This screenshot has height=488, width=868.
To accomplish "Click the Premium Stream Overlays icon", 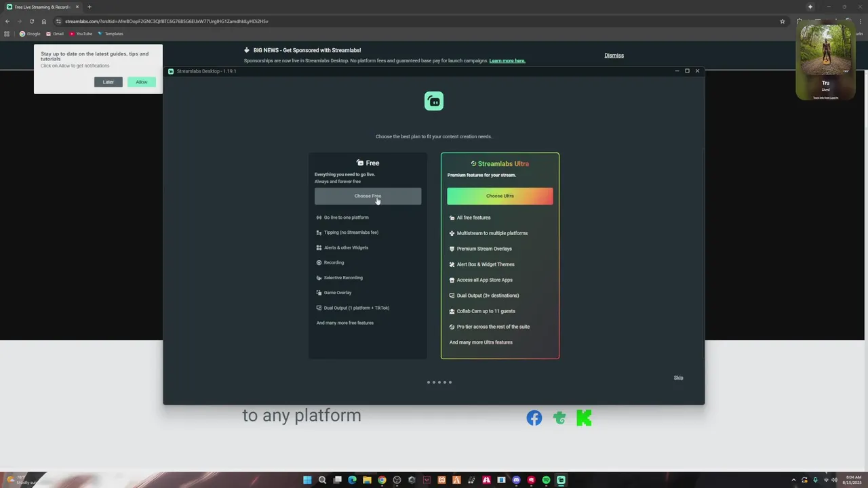I will 452,249.
